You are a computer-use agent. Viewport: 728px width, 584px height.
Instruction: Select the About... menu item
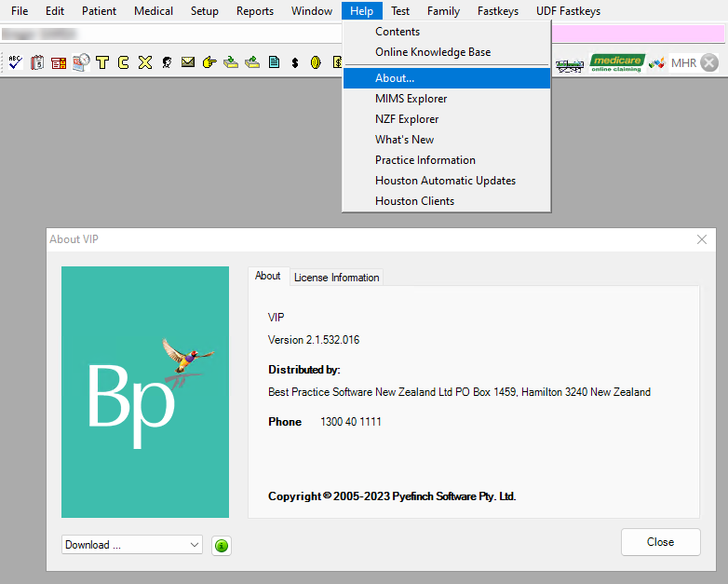[447, 78]
